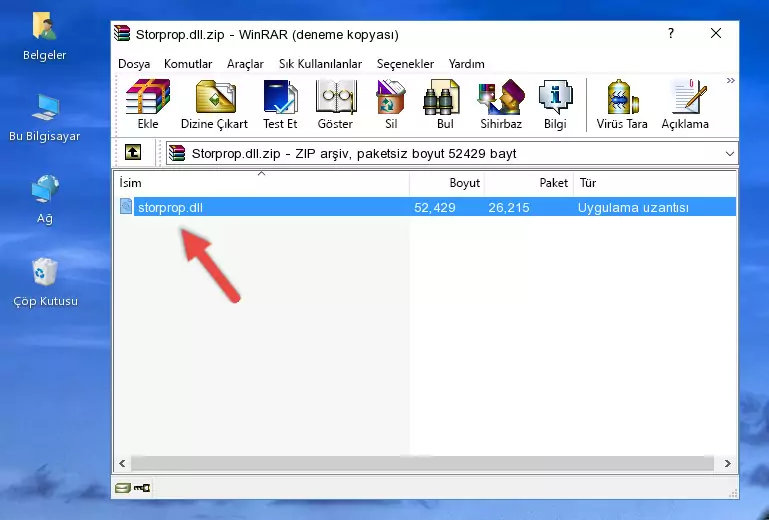Viewport: 769px width, 520px height.
Task: Click horizontal scrollbar left arrow
Action: point(122,463)
